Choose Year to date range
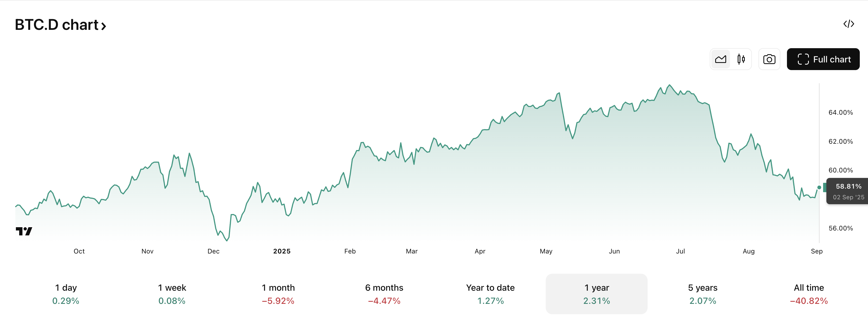868x323 pixels. pos(490,294)
